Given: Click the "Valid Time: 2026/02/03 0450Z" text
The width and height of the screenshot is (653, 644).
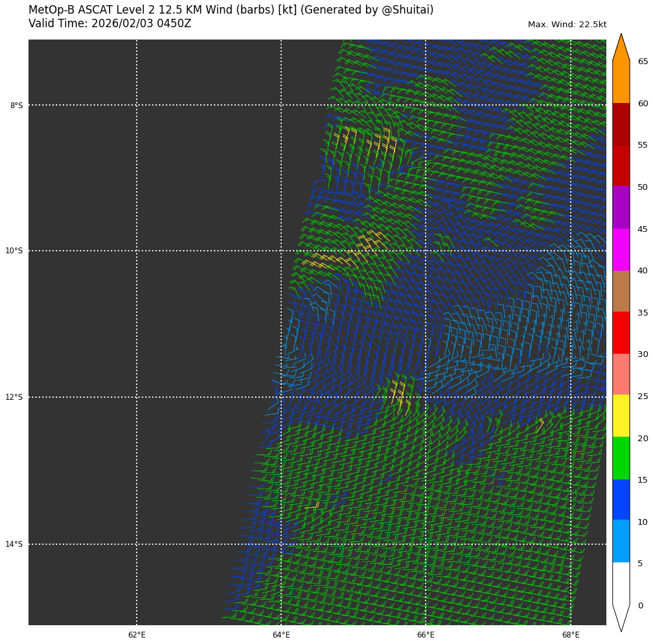Looking at the screenshot, I should click(x=109, y=24).
